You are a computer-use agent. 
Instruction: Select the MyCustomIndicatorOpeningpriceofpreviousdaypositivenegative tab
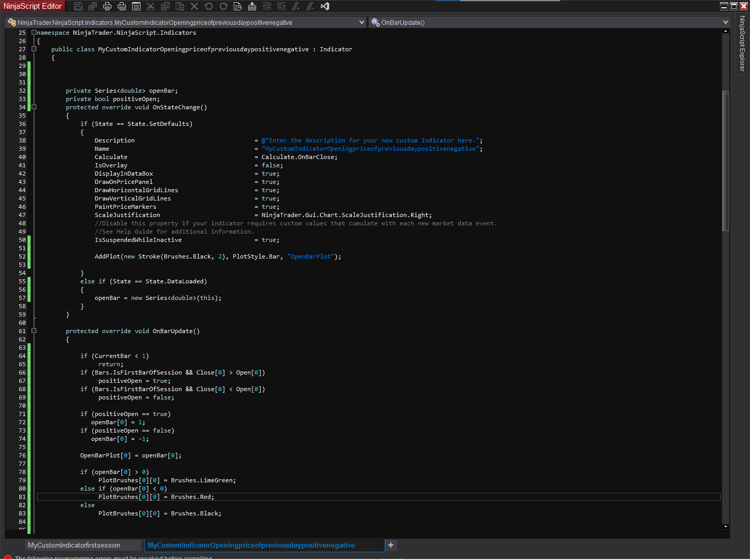pyautogui.click(x=251, y=545)
